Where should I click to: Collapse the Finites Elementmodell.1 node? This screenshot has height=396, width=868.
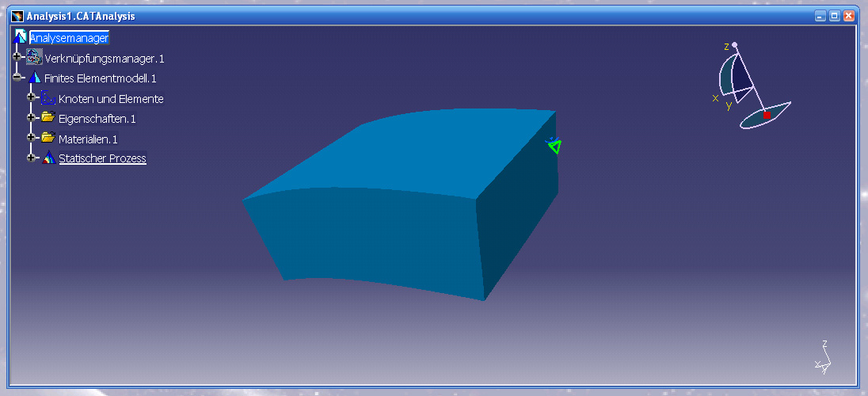17,78
